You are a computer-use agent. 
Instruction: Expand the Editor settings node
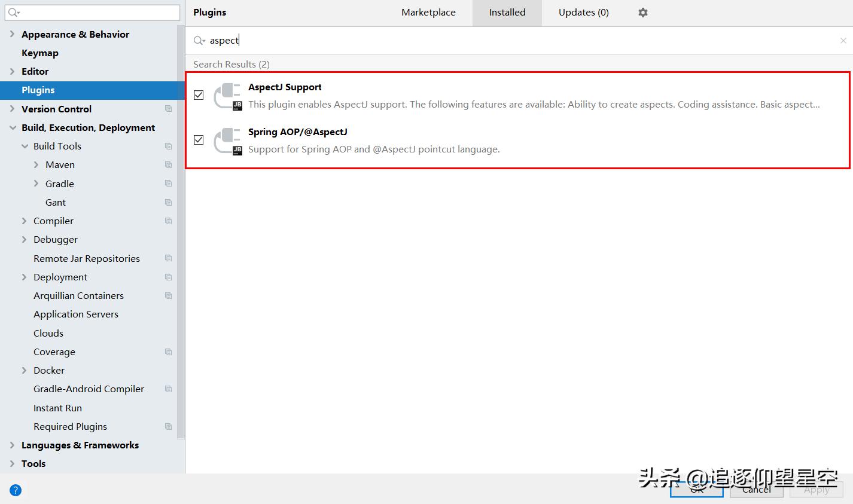(x=12, y=71)
